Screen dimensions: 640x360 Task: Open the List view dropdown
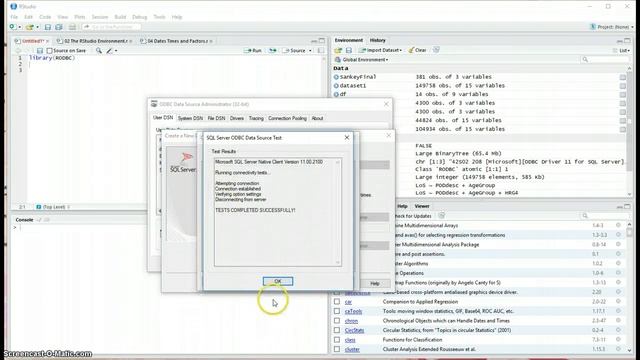(621, 50)
